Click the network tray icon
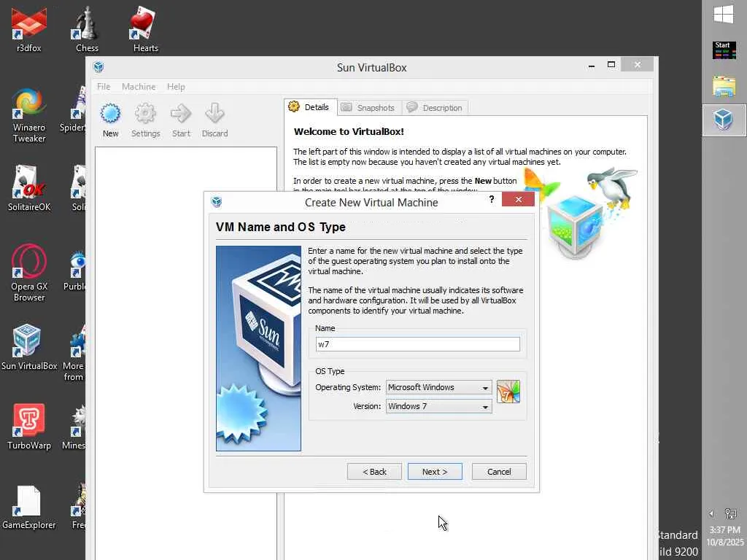 (730, 513)
